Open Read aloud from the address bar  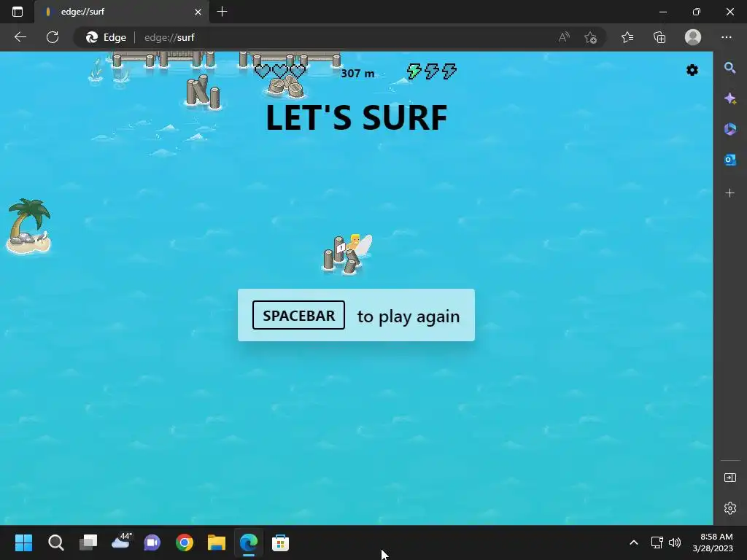564,37
